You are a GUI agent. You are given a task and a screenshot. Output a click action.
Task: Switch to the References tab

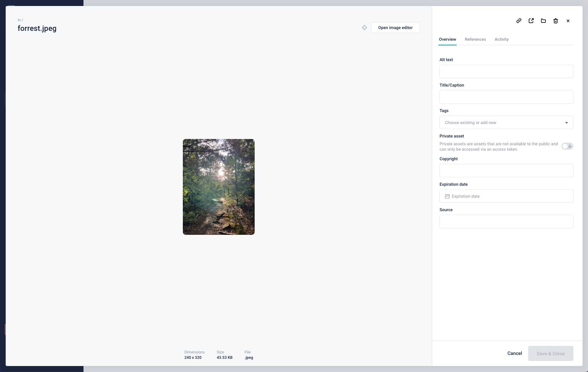(475, 39)
